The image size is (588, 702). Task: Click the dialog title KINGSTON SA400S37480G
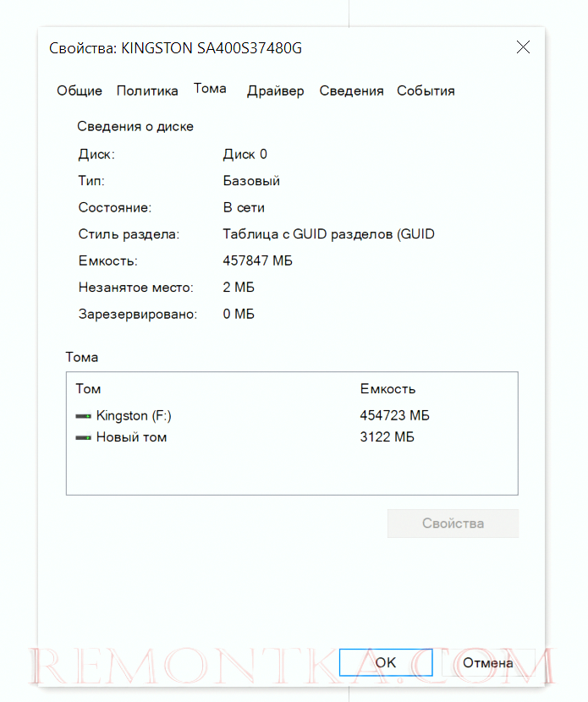[x=175, y=48]
